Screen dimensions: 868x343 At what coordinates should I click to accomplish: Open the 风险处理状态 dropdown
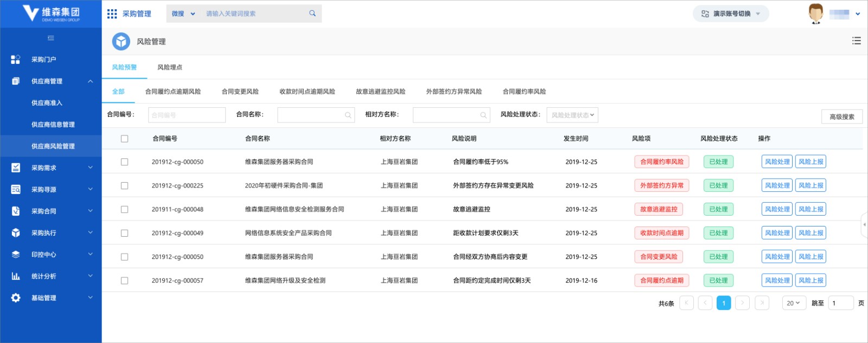(572, 115)
